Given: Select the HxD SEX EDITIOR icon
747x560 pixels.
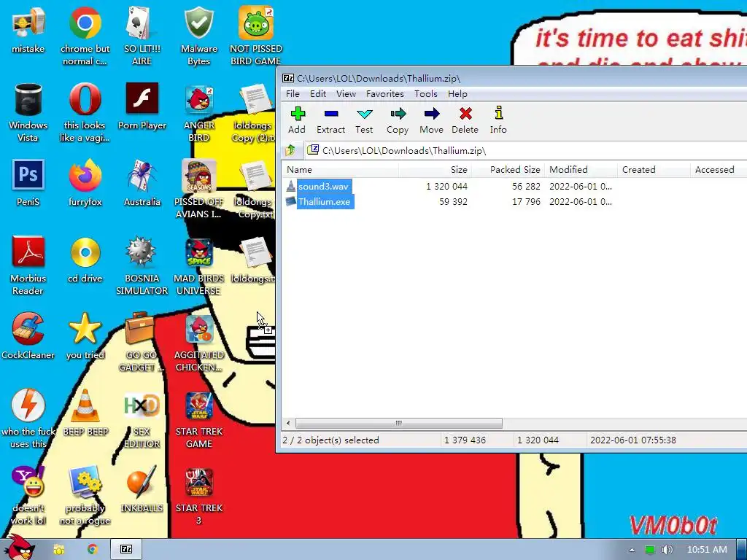Looking at the screenshot, I should click(142, 419).
